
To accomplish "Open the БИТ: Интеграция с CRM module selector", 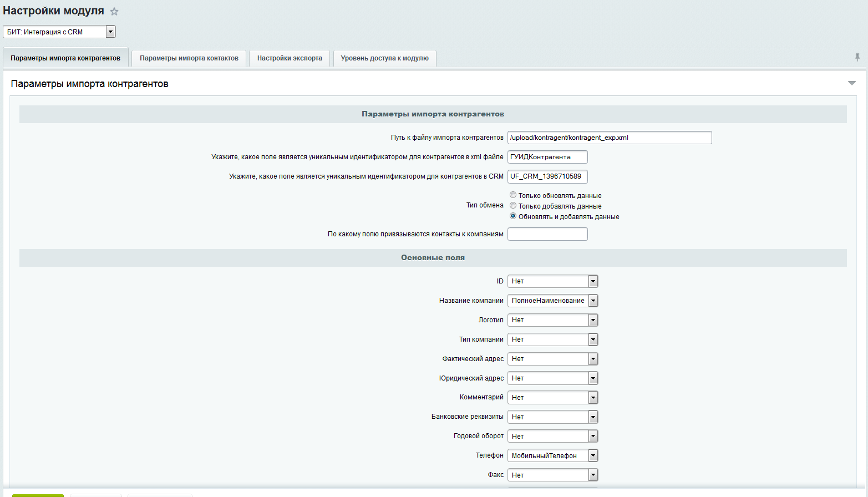I will coord(110,32).
